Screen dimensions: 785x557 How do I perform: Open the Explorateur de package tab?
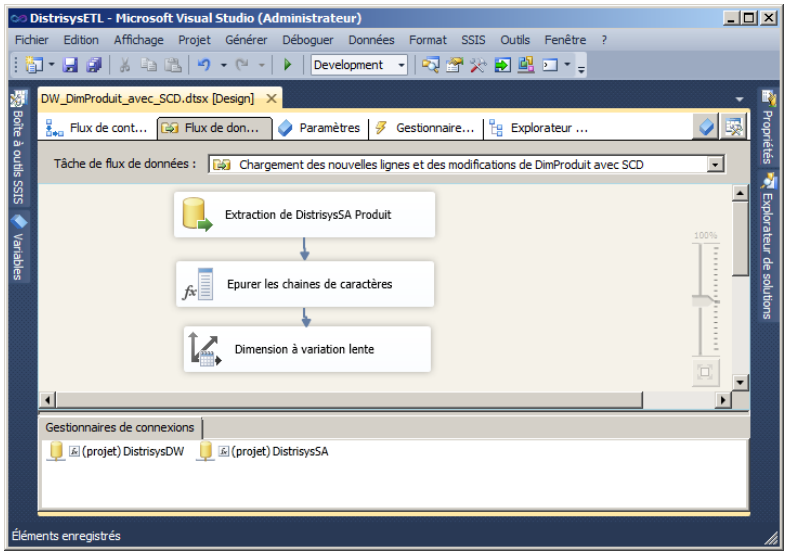click(538, 128)
